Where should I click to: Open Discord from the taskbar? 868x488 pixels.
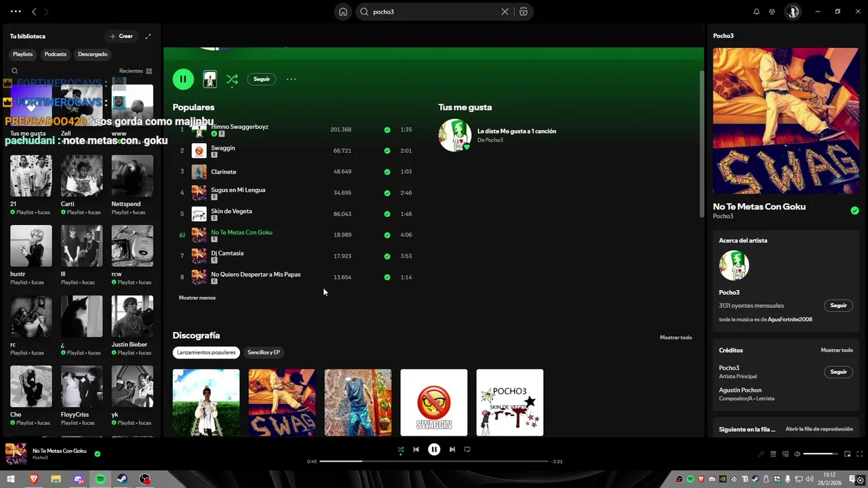[79, 479]
